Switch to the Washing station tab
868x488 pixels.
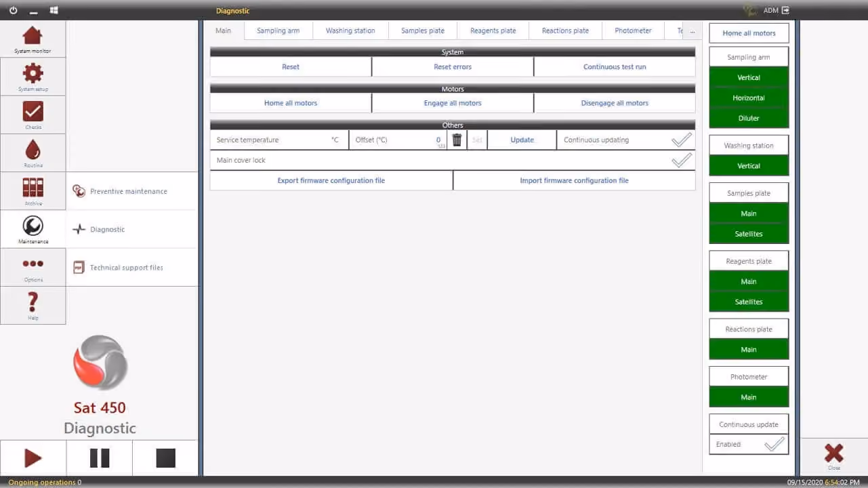pos(350,30)
